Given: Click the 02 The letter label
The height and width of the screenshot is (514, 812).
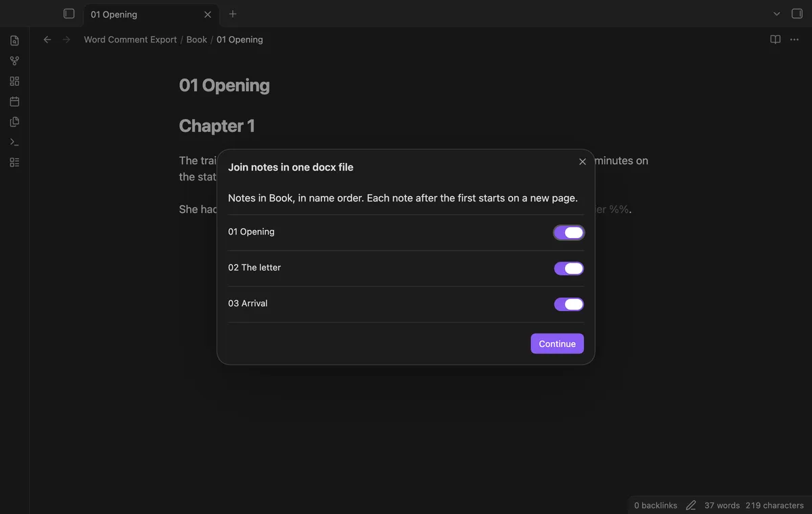Looking at the screenshot, I should [254, 268].
